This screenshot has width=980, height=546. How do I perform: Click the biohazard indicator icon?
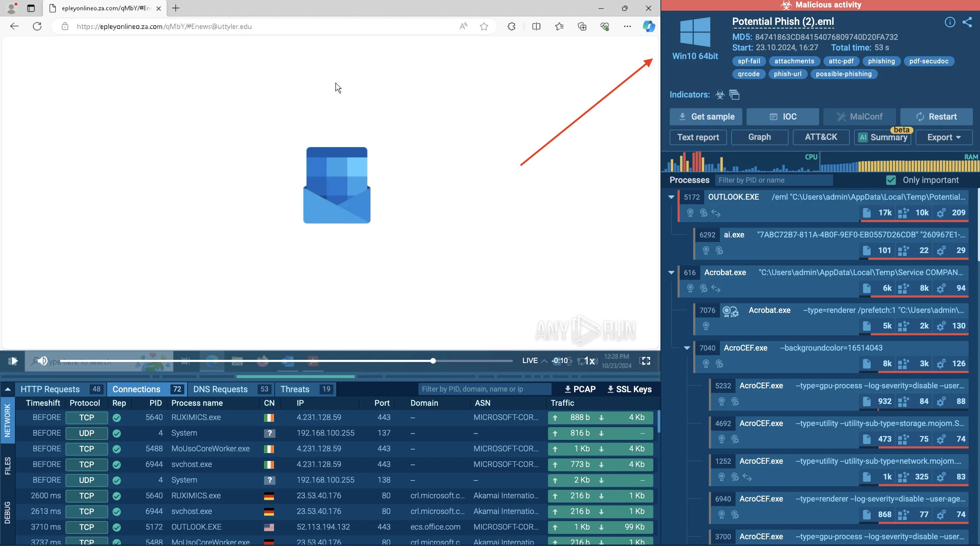coord(720,95)
